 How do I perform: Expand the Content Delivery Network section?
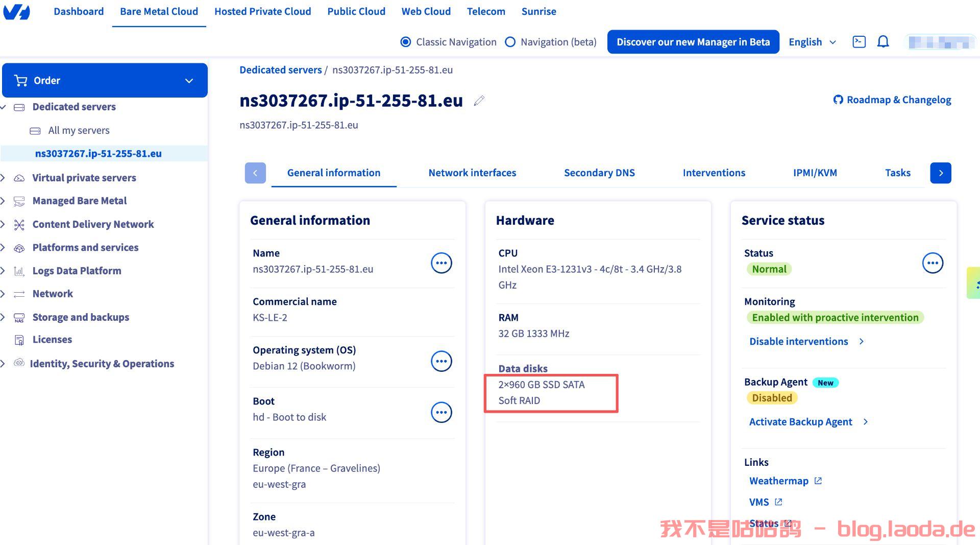point(3,225)
